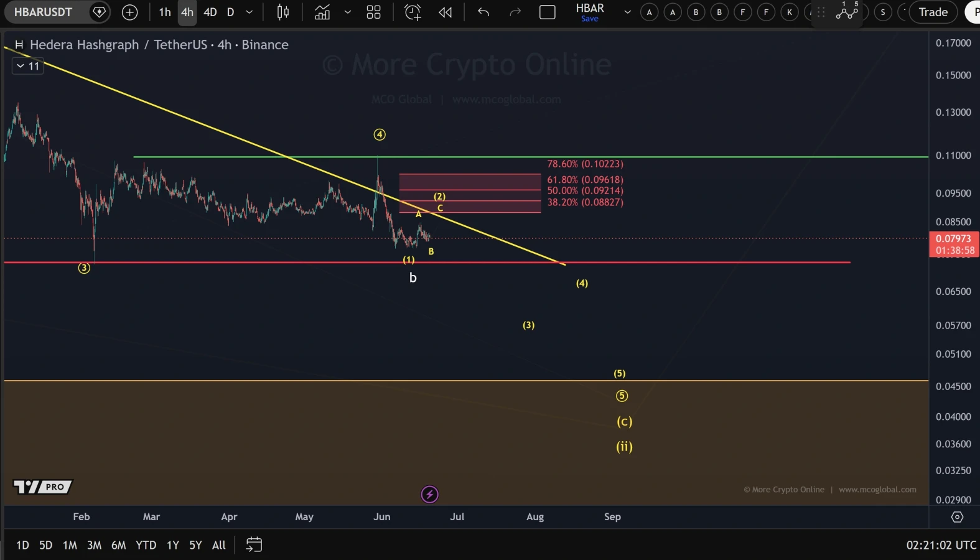Open the Indicators panel
Image resolution: width=980 pixels, height=560 pixels.
click(322, 12)
